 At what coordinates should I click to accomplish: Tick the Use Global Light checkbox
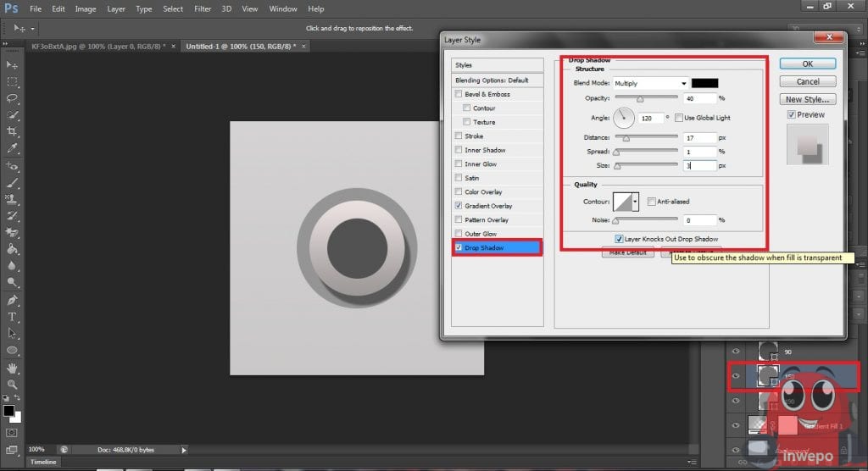coord(678,118)
